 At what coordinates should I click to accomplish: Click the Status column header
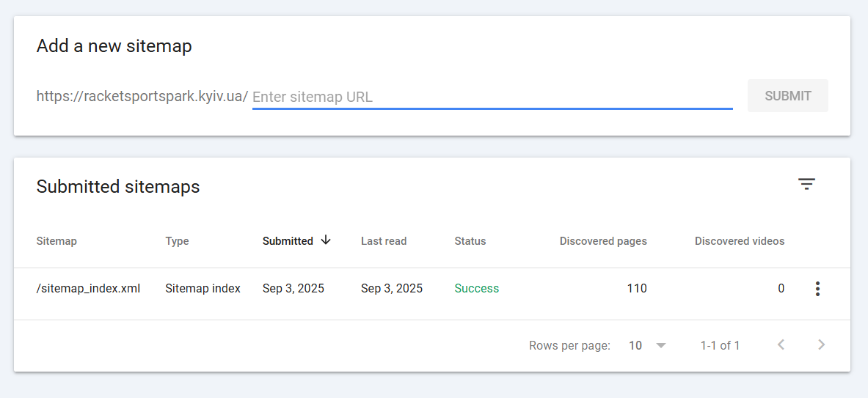[x=470, y=241]
